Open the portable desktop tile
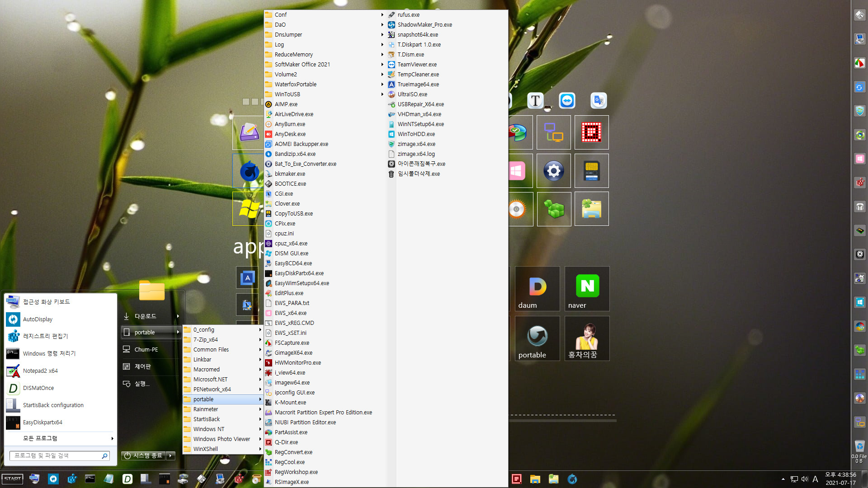Viewport: 868px width, 488px height. pos(537,338)
